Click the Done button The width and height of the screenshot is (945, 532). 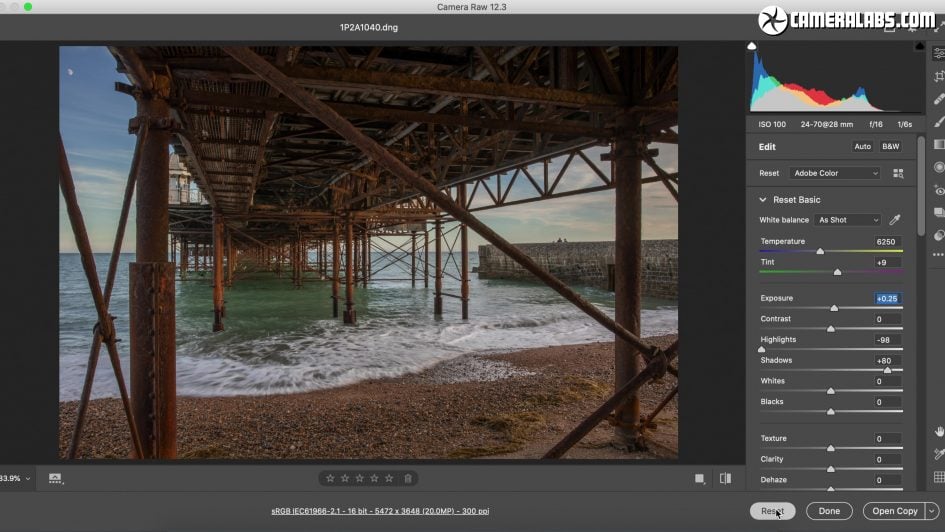pos(829,511)
